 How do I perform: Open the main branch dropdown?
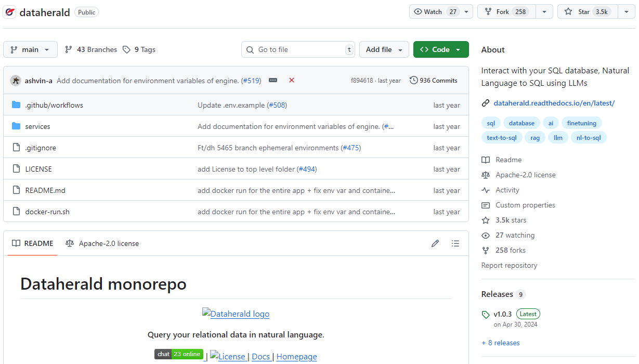[30, 49]
